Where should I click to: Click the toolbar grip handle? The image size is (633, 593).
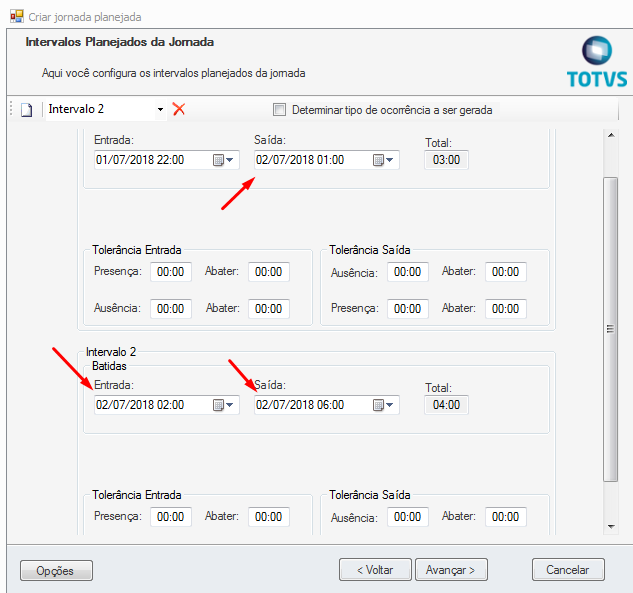(11, 109)
